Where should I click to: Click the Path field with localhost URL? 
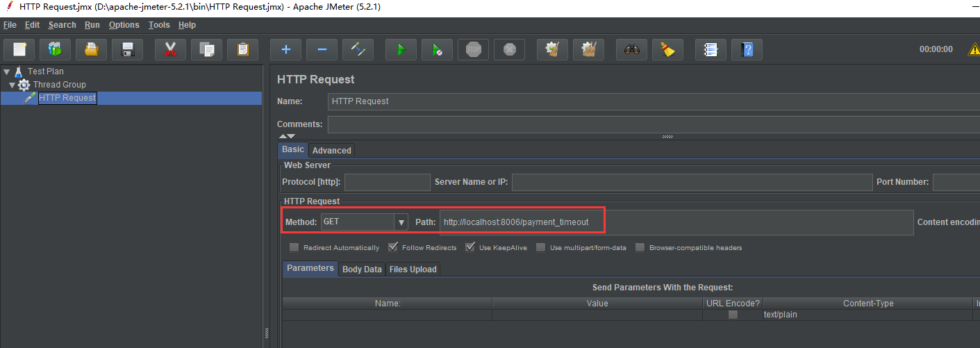tap(676, 222)
